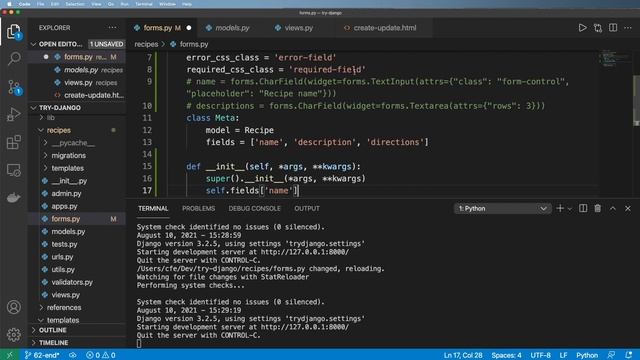The height and width of the screenshot is (360, 640).
Task: Open the Run and Debug view
Action: [13, 114]
